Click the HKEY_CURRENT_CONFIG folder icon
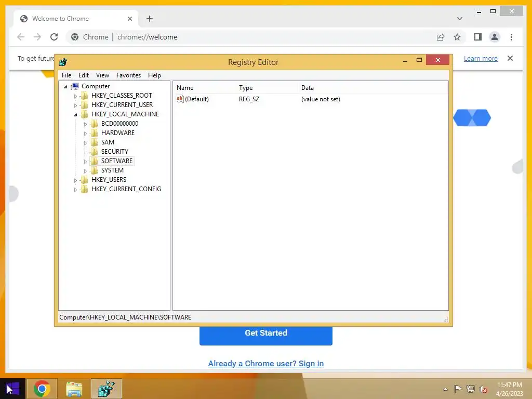Screen dimensions: 532x399 (85, 189)
